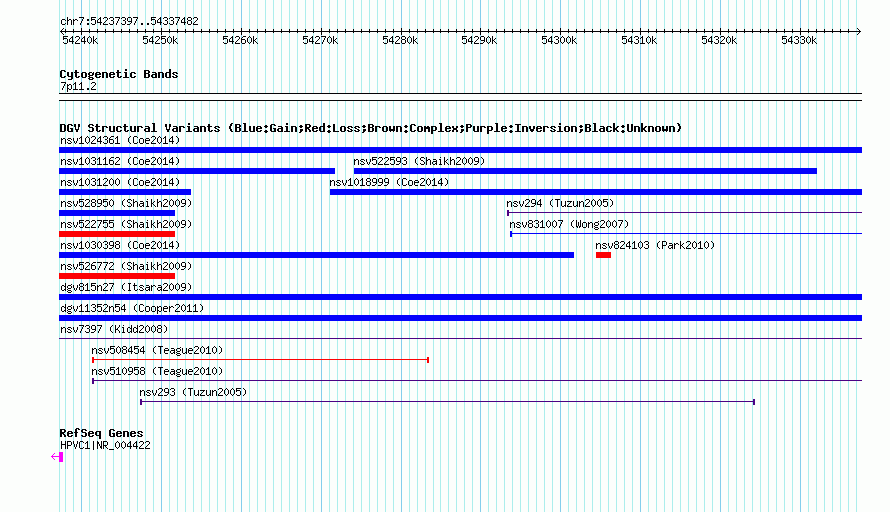Open the nsv824103 (Park2010) label
The image size is (890, 512).
pyautogui.click(x=655, y=245)
